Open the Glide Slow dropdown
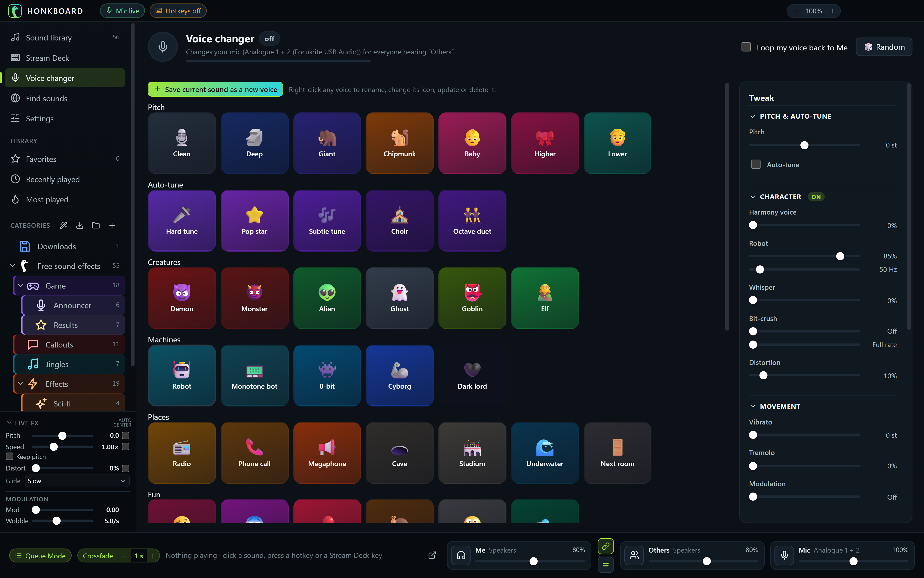 (77, 481)
